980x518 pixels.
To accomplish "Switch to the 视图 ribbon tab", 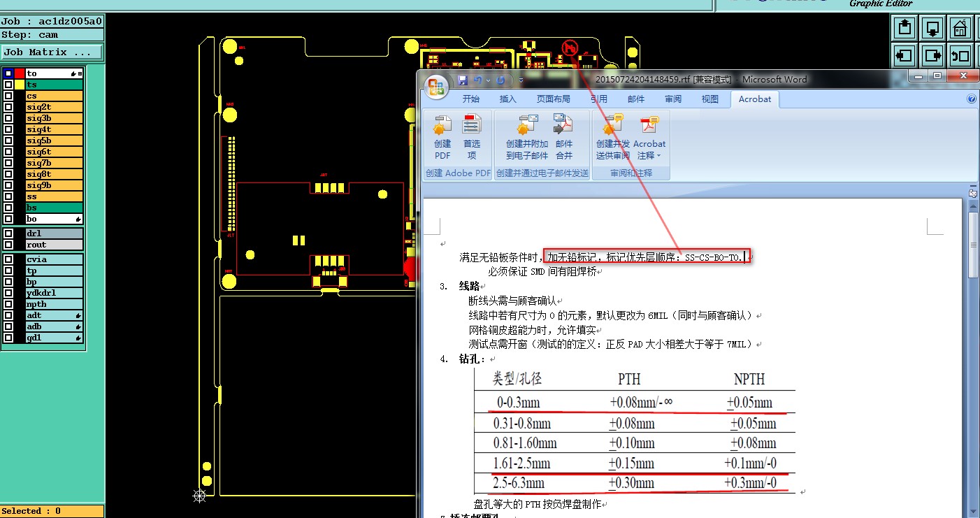I will click(710, 99).
